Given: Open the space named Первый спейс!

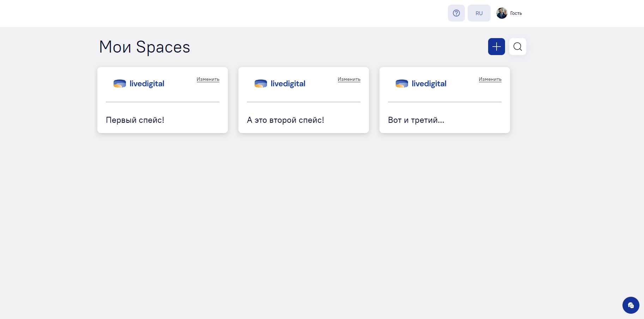Looking at the screenshot, I should click(135, 120).
